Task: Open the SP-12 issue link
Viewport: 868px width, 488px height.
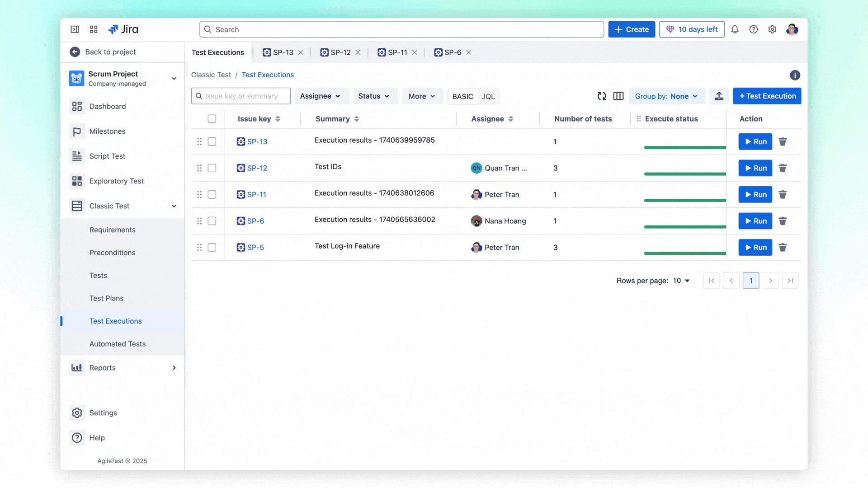Action: [257, 168]
